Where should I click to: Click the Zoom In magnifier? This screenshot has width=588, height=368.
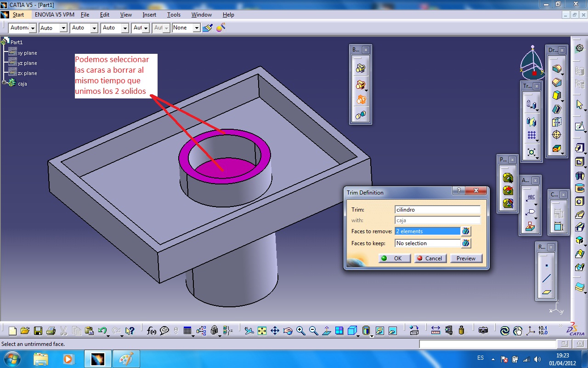click(x=301, y=330)
